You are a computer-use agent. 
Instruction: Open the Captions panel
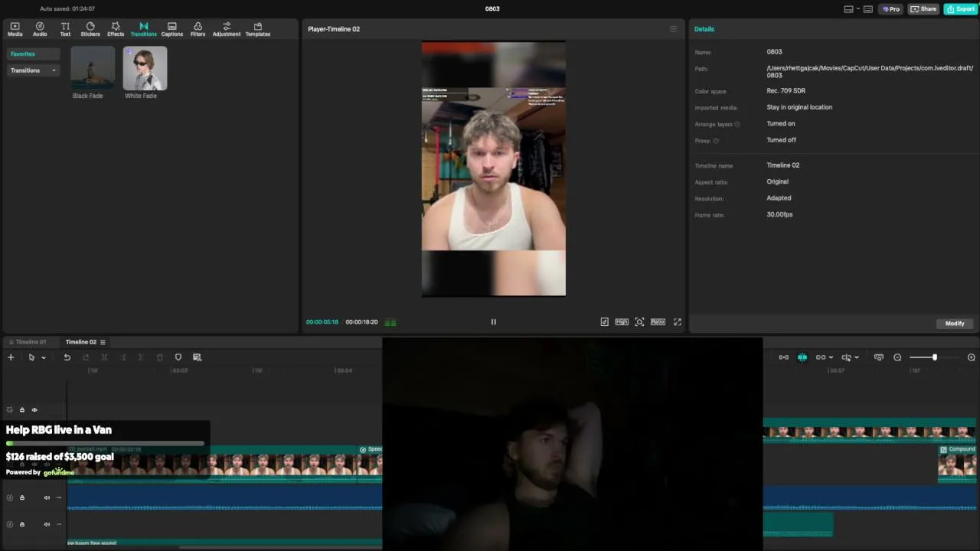171,29
